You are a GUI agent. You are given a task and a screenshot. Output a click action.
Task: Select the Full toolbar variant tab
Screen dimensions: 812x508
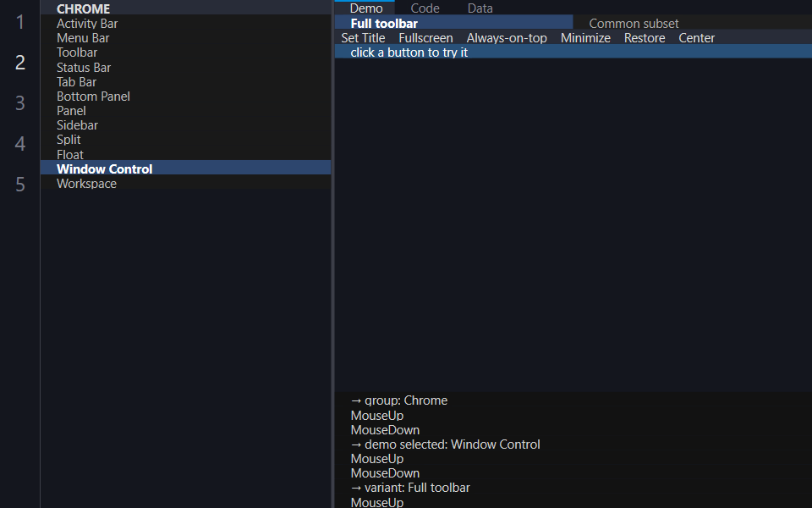[x=453, y=24]
